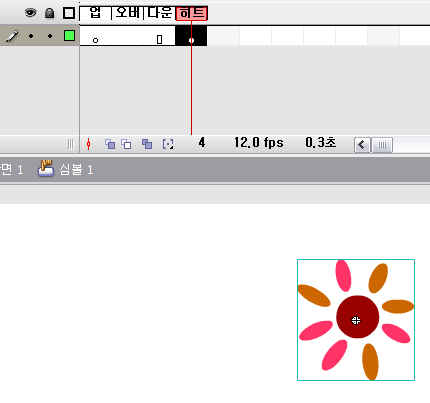This screenshot has width=430, height=403.
Task: Enable onion skin outlines
Action: tap(126, 144)
